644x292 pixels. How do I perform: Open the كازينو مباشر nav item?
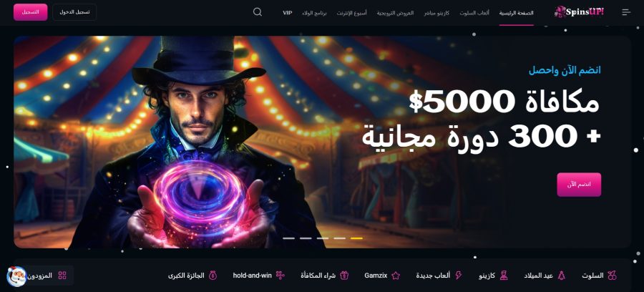tap(436, 13)
